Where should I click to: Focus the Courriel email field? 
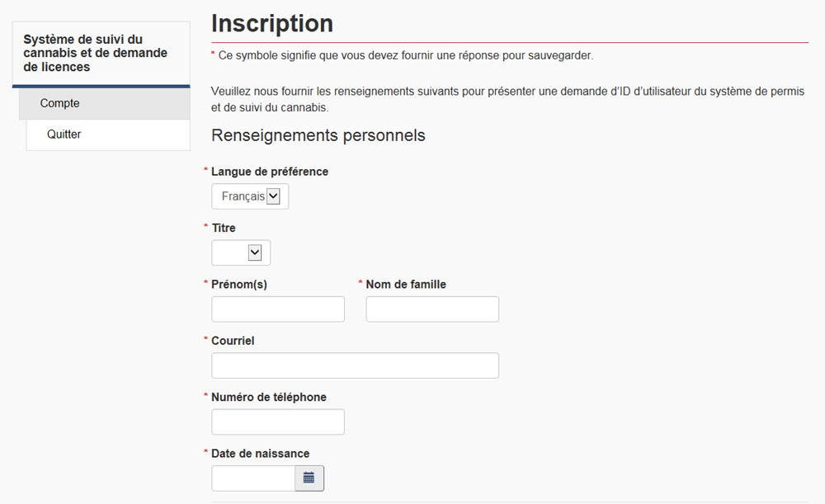[x=355, y=365]
